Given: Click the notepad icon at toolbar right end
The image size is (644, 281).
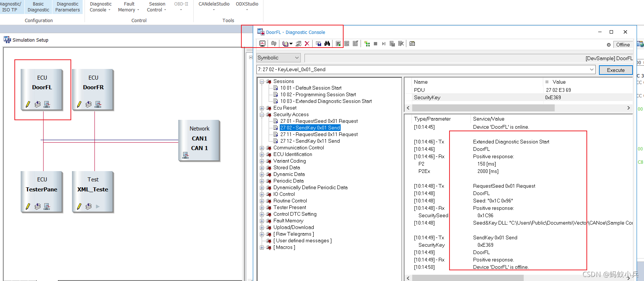Looking at the screenshot, I should [x=412, y=44].
